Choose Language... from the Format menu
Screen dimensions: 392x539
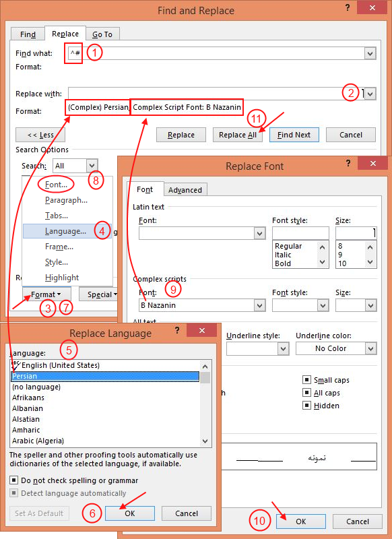pos(65,231)
